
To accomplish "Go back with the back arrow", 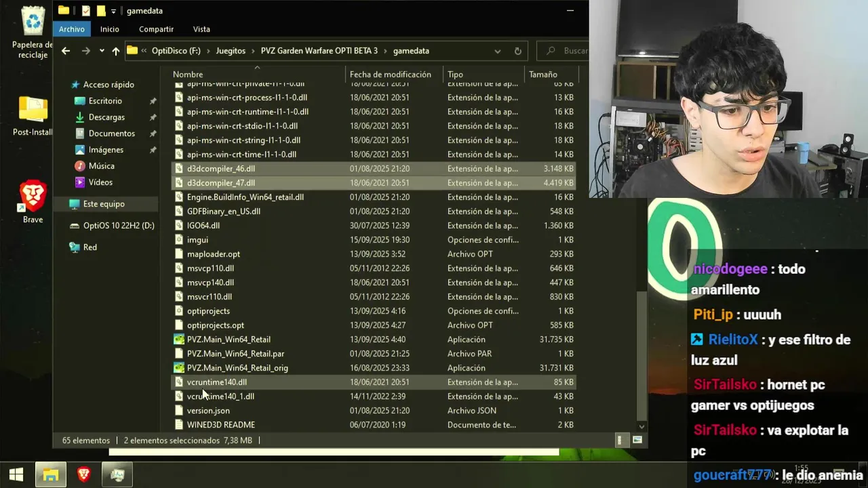I will [65, 51].
